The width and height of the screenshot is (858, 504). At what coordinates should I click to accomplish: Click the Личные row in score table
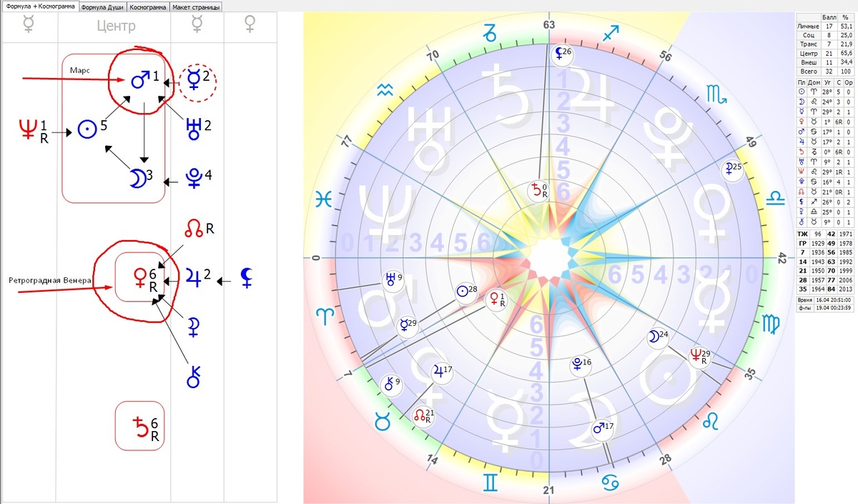[x=825, y=26]
